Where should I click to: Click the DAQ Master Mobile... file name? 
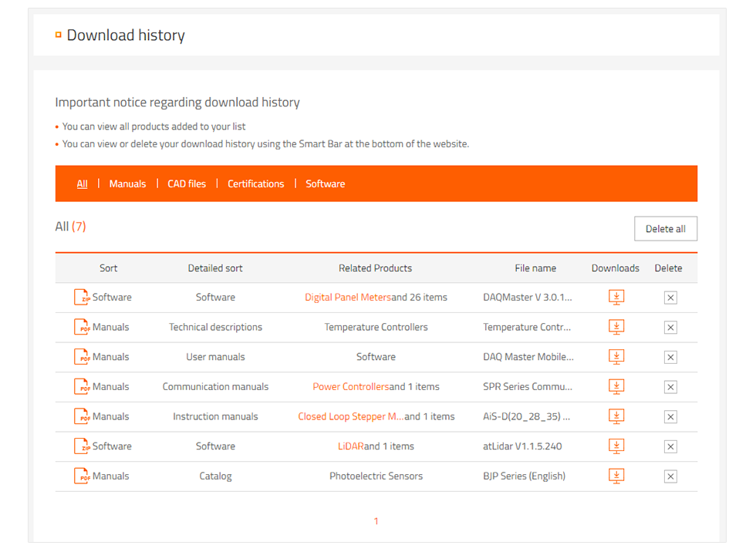click(528, 357)
